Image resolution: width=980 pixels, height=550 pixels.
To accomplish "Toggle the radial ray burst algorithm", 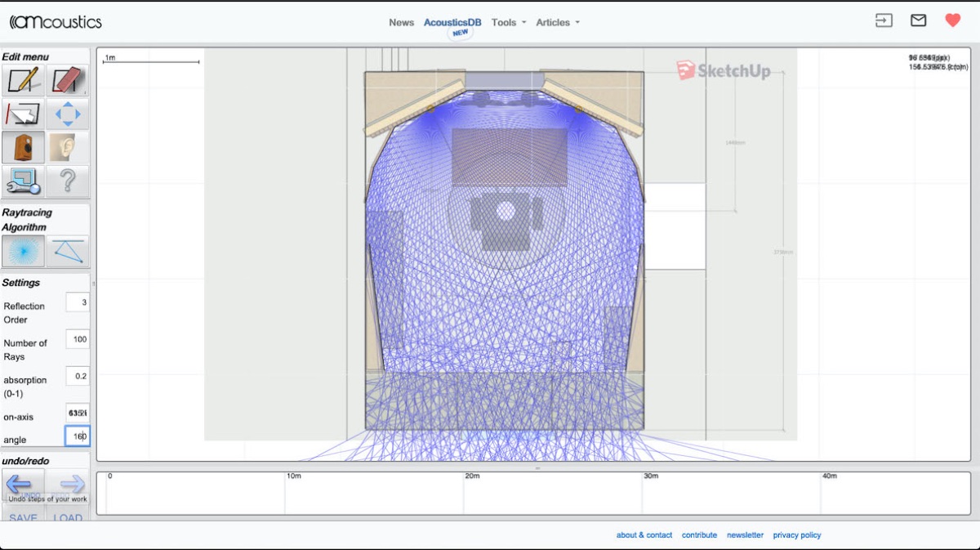I will click(x=23, y=252).
